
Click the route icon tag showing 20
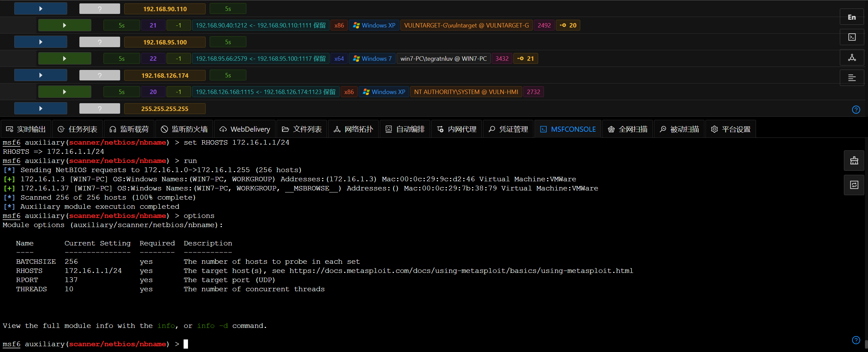click(x=568, y=25)
